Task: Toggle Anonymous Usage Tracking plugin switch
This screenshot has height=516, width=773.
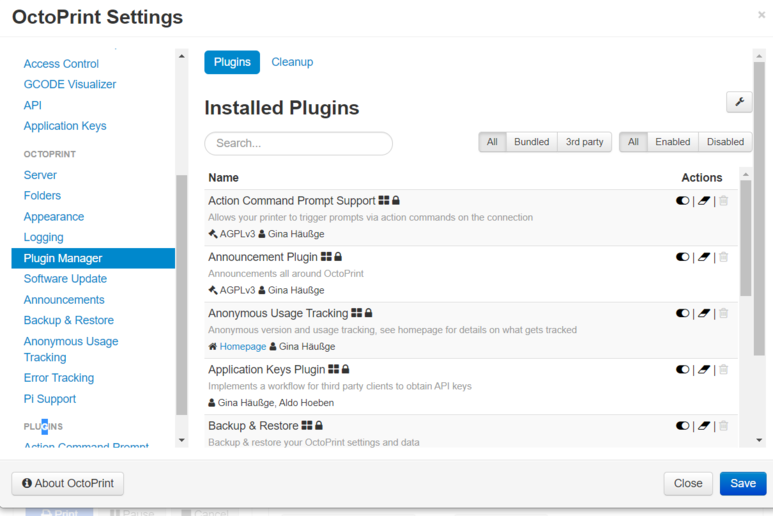Action: pos(682,313)
